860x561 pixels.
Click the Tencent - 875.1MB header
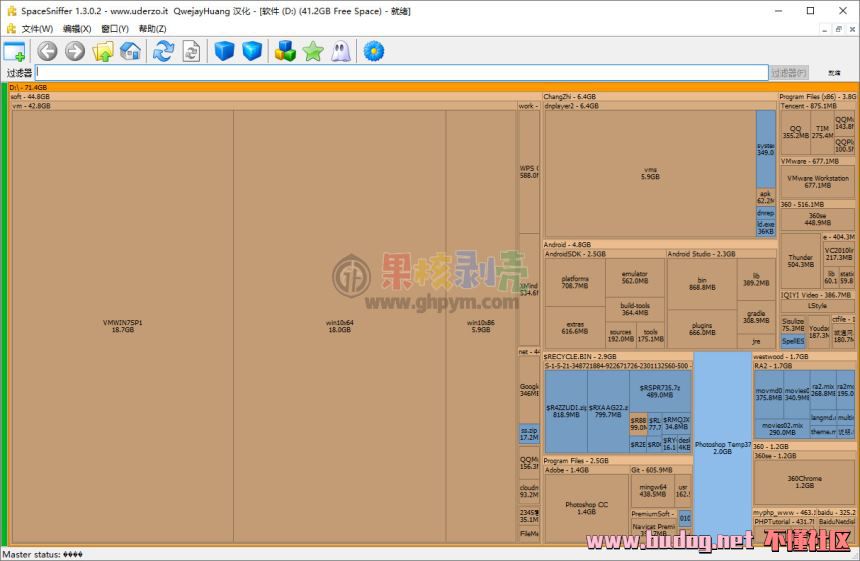[818, 106]
